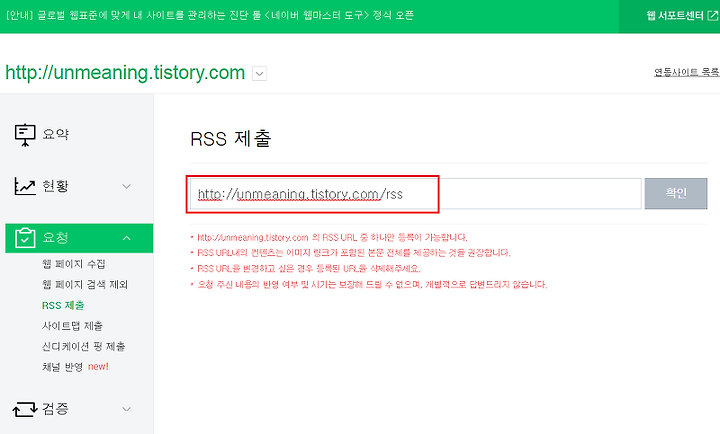This screenshot has height=434, width=720.
Task: Click the 현황 menu label
Action: (x=56, y=186)
